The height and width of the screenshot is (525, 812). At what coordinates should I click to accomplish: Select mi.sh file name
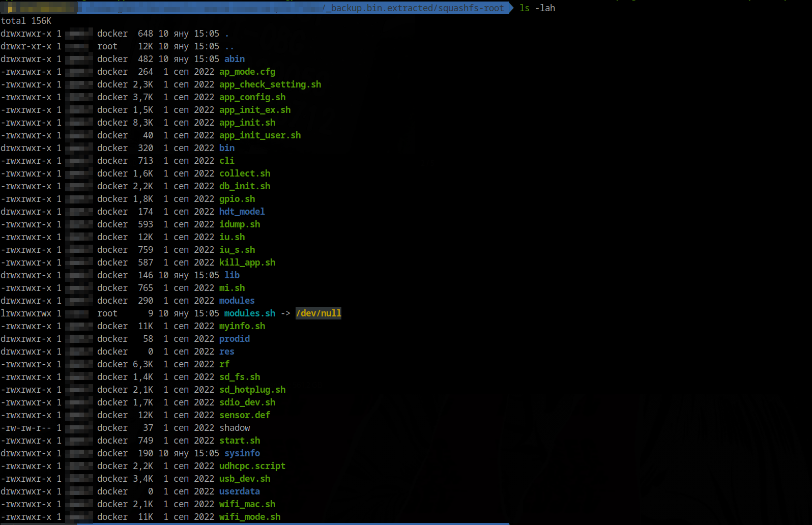pos(232,288)
